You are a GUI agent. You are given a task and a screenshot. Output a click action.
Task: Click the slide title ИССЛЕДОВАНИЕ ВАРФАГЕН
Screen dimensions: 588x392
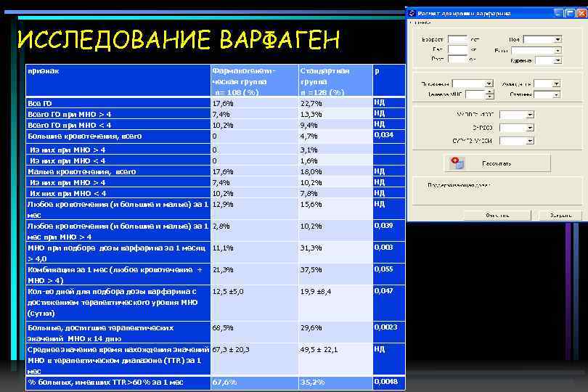pos(179,39)
